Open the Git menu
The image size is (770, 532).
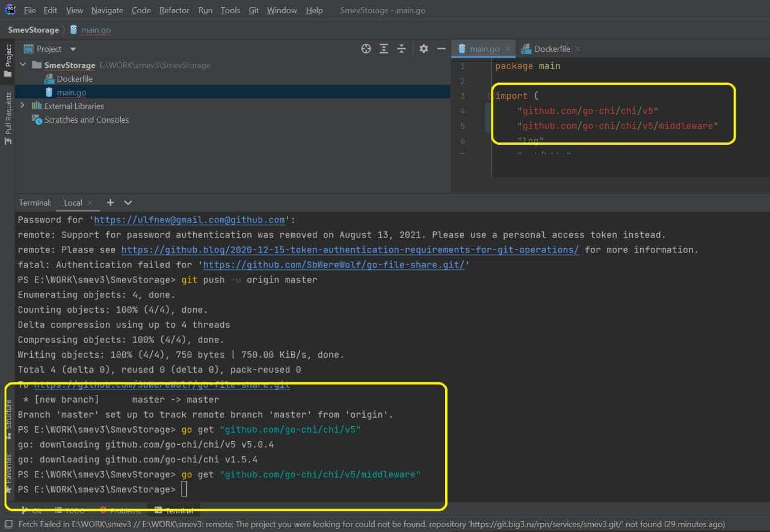click(x=254, y=10)
